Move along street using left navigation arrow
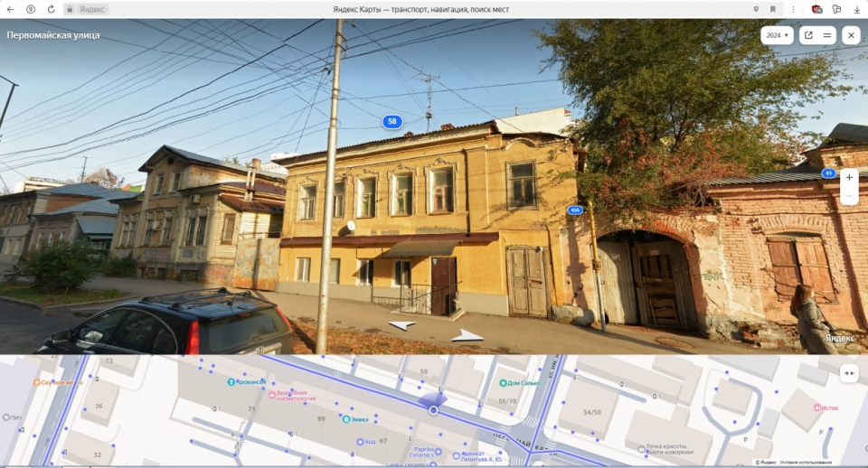 click(402, 324)
